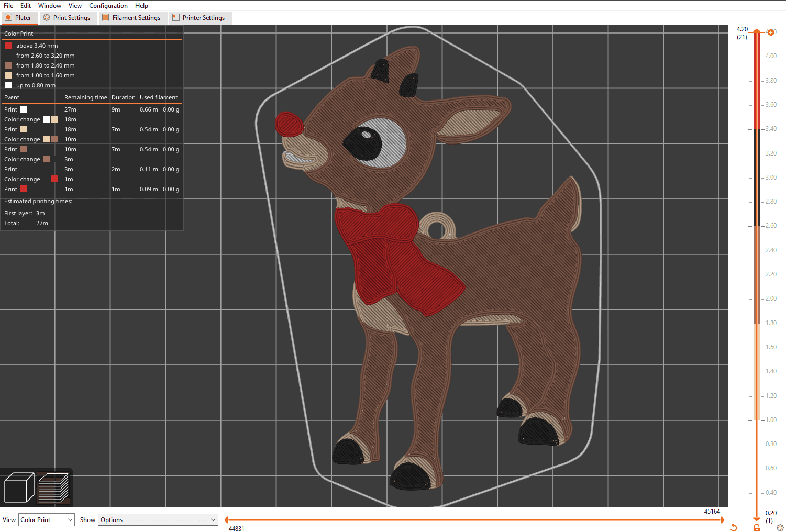This screenshot has width=786, height=532.
Task: Open the Color Print view dropdown
Action: [47, 520]
